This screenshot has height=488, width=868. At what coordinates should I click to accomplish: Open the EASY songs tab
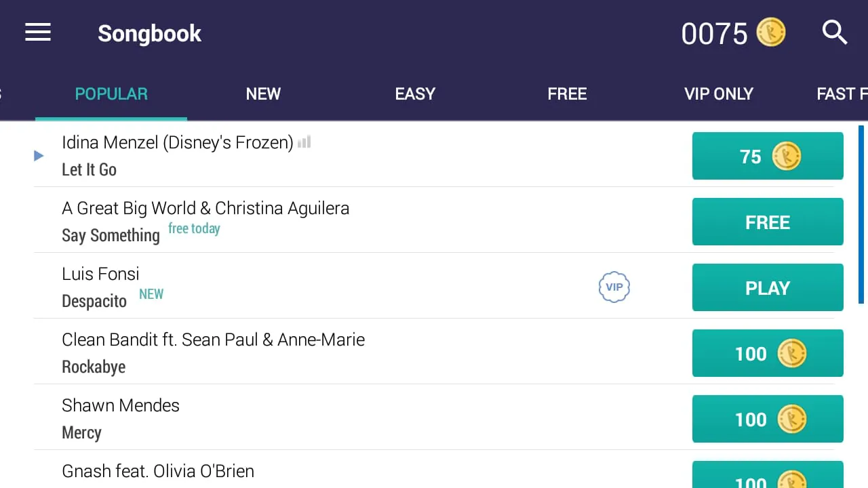(415, 94)
